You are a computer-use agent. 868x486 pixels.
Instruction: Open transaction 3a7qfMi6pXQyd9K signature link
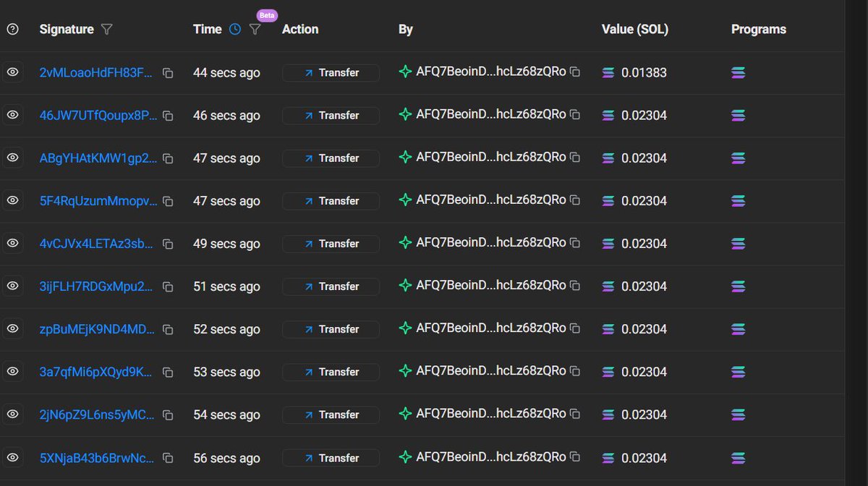96,372
